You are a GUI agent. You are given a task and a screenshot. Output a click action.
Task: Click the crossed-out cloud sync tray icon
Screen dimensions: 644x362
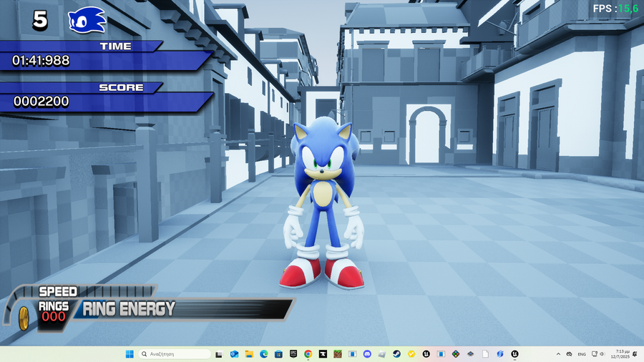[x=570, y=354]
